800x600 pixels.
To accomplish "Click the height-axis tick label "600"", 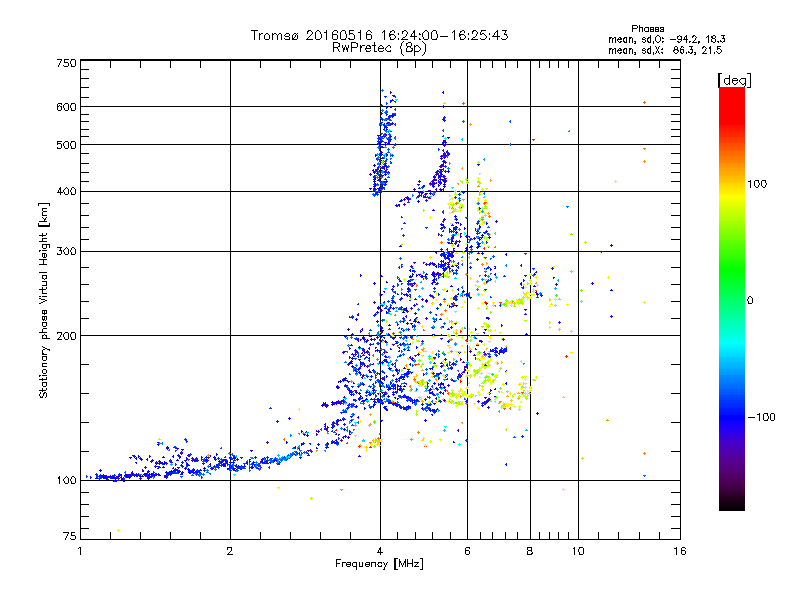I will (x=66, y=107).
